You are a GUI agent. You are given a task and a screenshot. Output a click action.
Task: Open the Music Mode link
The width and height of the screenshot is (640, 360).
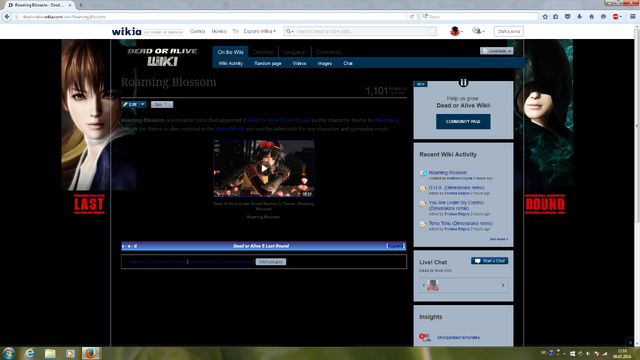point(230,129)
